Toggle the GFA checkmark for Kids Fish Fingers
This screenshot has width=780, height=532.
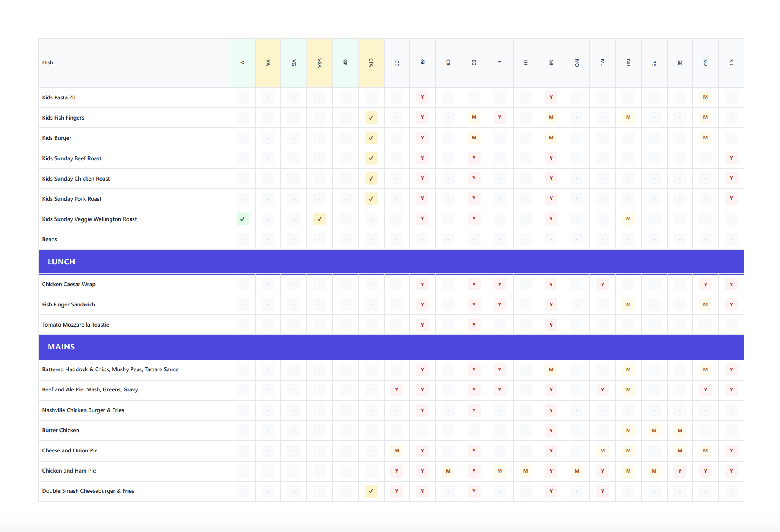(371, 117)
